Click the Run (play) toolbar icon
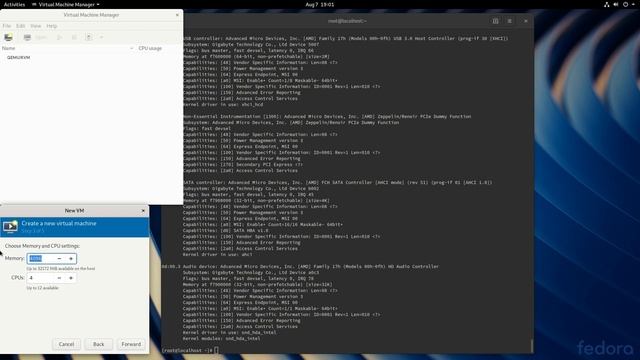 [x=59, y=38]
